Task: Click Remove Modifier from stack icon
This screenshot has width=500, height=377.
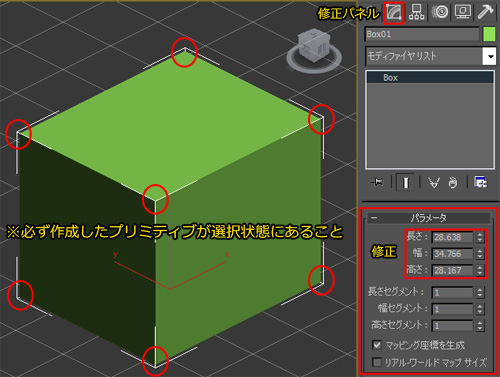Action: tap(453, 183)
